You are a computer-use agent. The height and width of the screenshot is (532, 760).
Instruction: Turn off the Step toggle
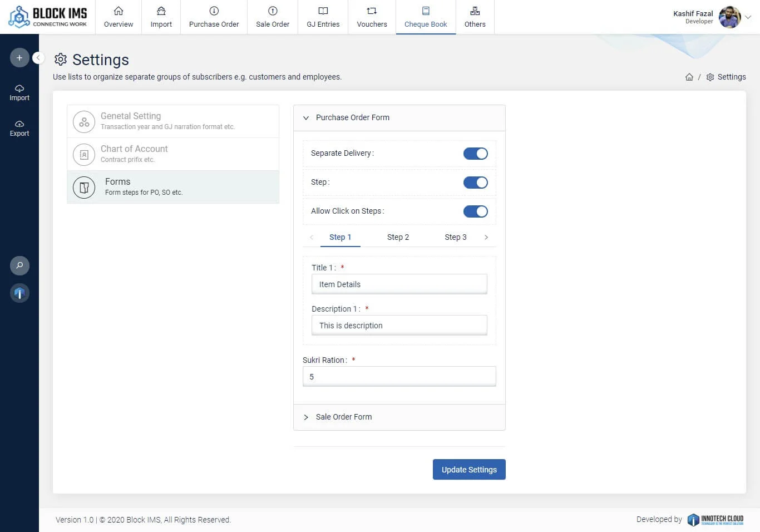point(475,183)
